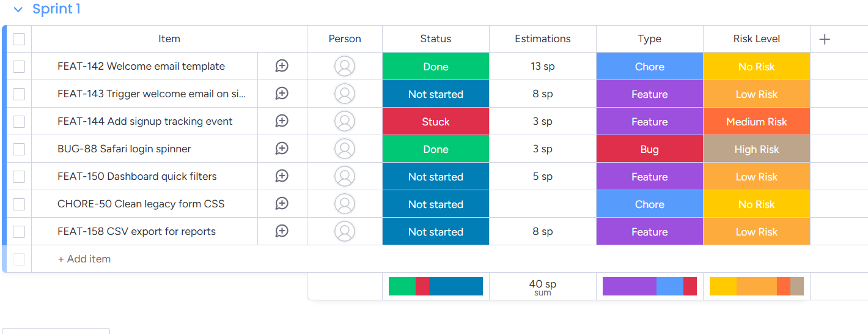Open update bubble for FEAT-158 CSV export
Viewport: 868px width, 334px height.
pos(282,231)
